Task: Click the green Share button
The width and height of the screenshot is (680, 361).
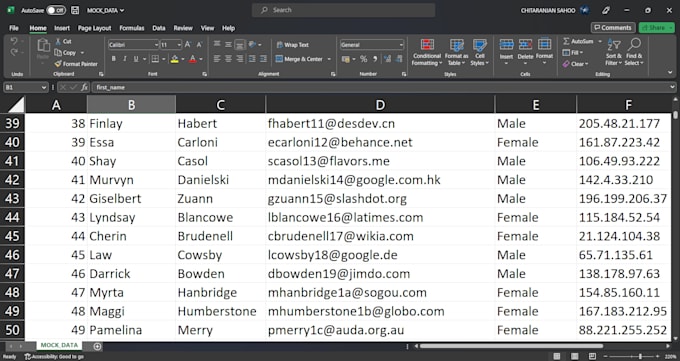Action: coord(656,28)
